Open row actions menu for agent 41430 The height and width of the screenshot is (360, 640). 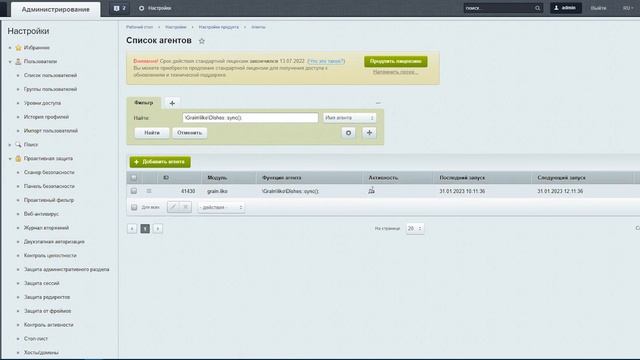(x=149, y=191)
